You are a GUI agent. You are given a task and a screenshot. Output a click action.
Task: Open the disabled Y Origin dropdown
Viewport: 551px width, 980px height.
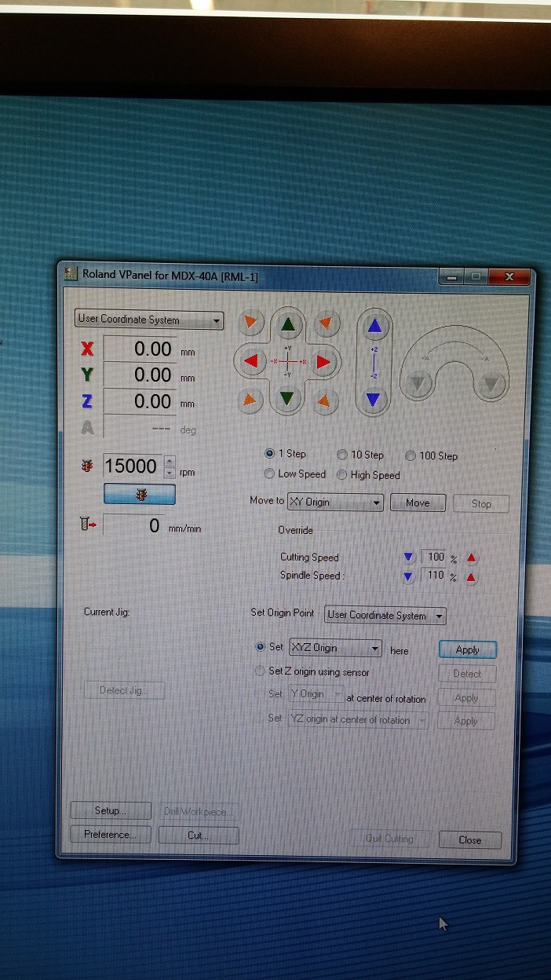[x=316, y=695]
